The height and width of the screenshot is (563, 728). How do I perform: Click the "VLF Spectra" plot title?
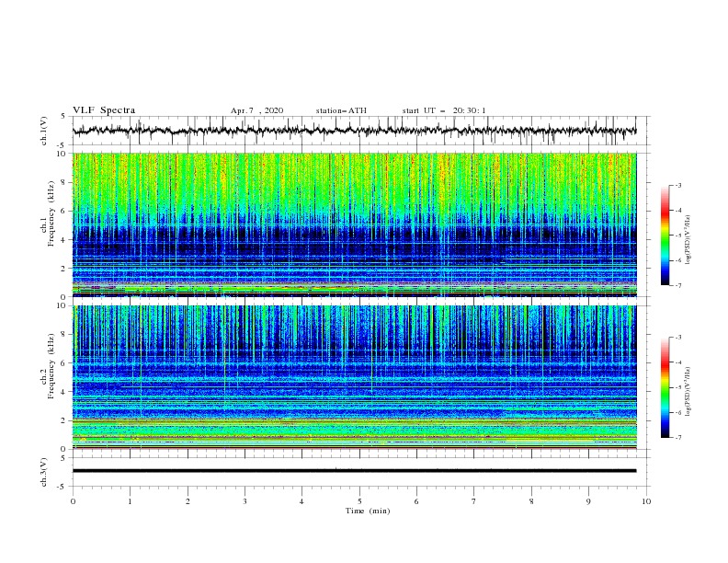104,110
